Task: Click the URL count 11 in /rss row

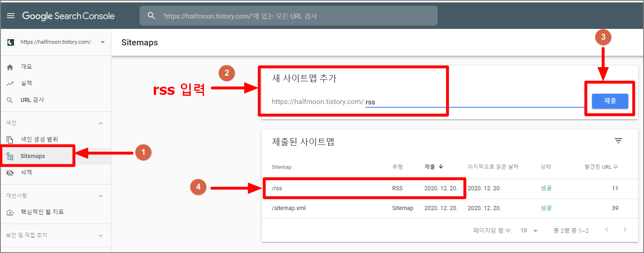Action: (615, 188)
